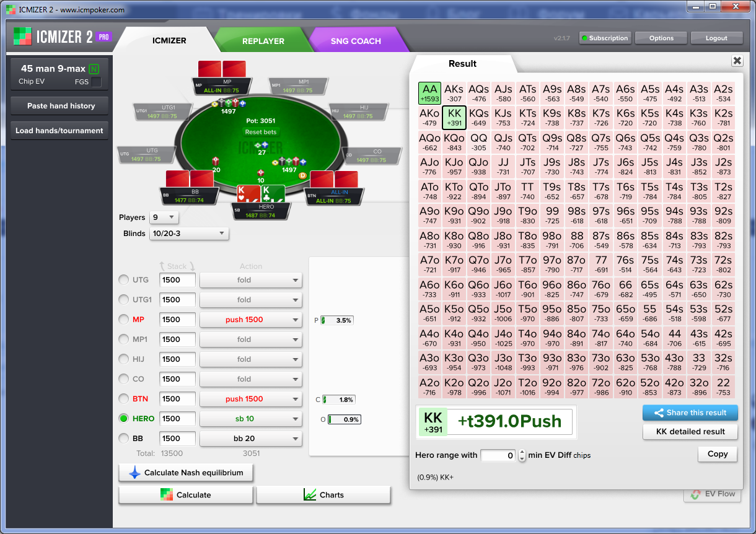Select the AKs -307 cell in the grid
This screenshot has width=756, height=534.
click(x=454, y=93)
